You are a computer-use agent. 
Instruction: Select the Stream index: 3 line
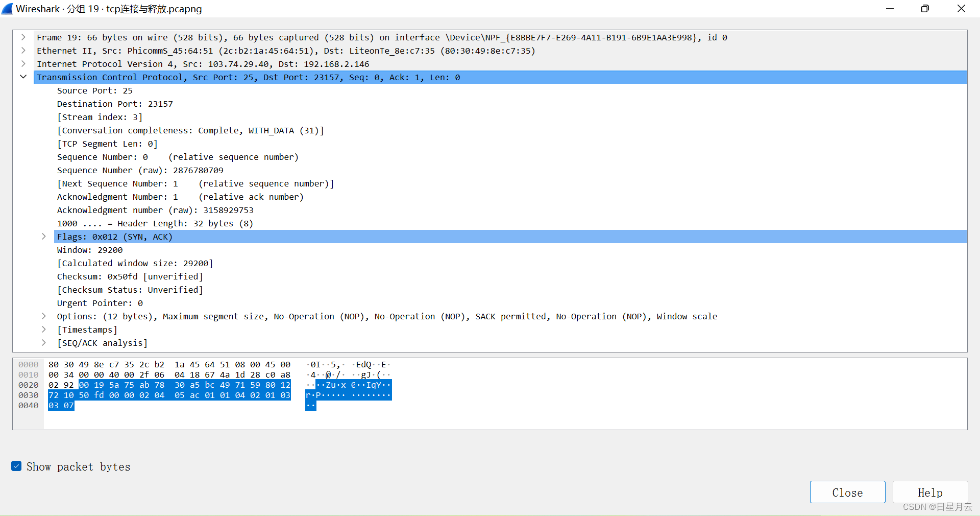pyautogui.click(x=100, y=117)
